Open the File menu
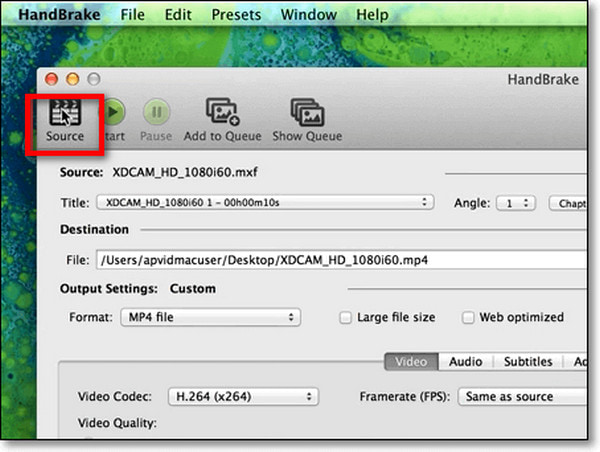Image resolution: width=600 pixels, height=452 pixels. click(132, 15)
